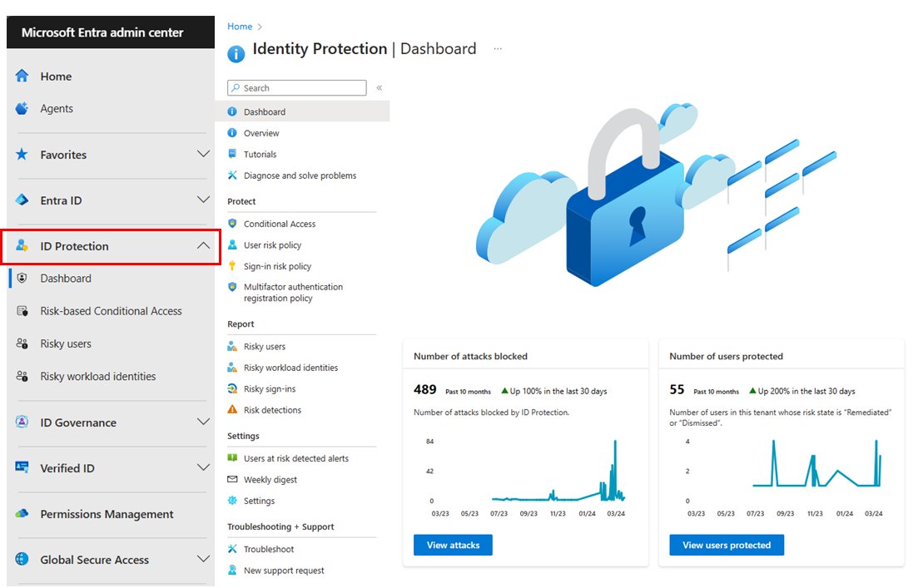Click the Agents icon in sidebar

[22, 108]
